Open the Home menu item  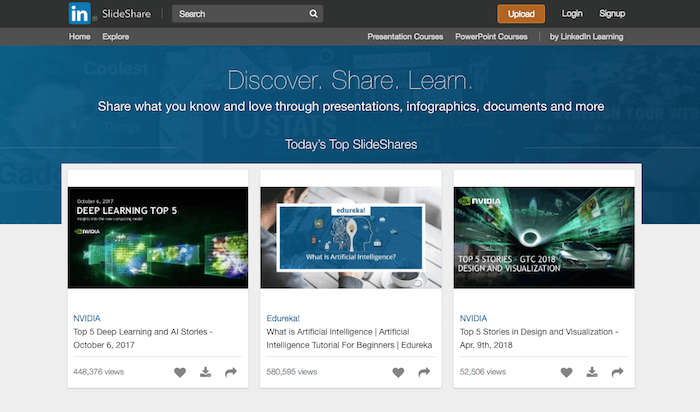tap(79, 37)
